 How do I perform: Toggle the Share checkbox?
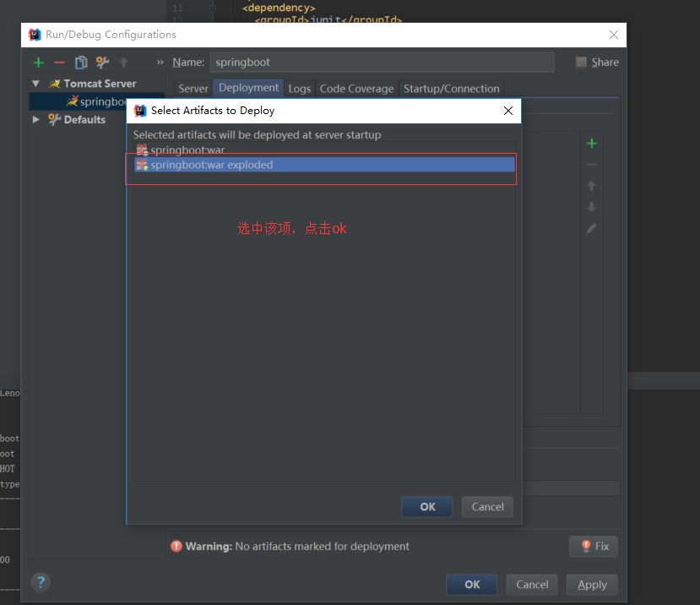[x=581, y=63]
